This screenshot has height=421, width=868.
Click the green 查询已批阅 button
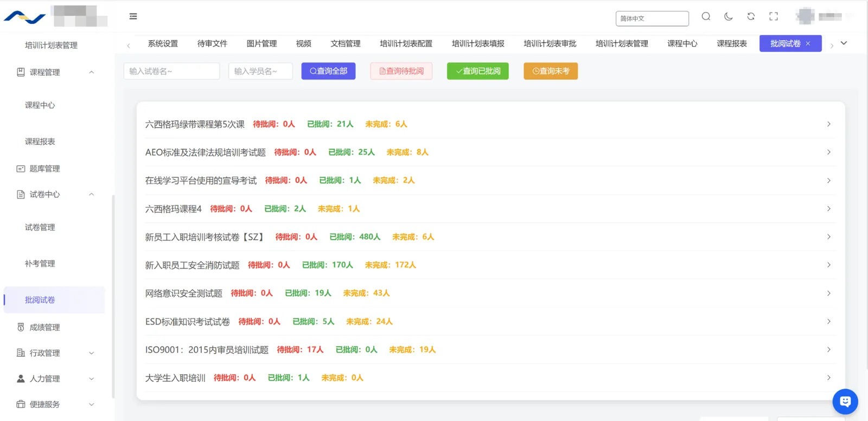(x=478, y=71)
